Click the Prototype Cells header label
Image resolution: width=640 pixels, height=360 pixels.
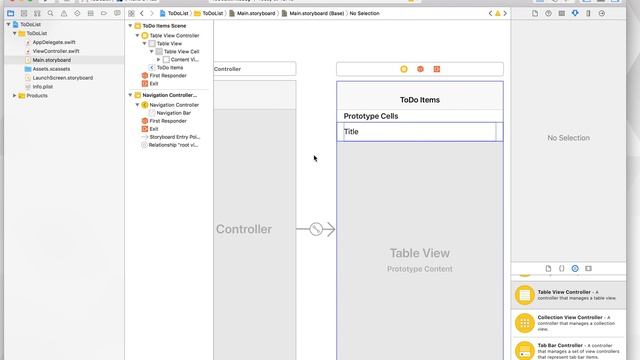371,116
